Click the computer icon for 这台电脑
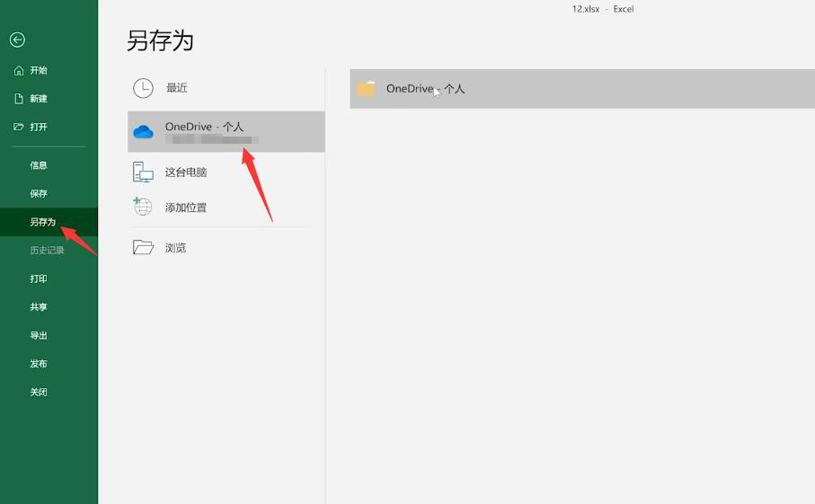This screenshot has width=815, height=504. tap(143, 172)
